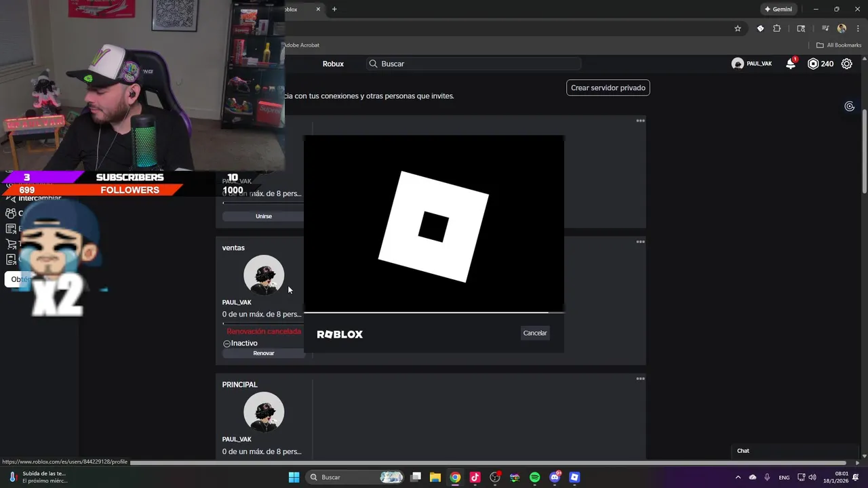The height and width of the screenshot is (488, 868).
Task: Open a new Chrome tab
Action: click(x=334, y=9)
